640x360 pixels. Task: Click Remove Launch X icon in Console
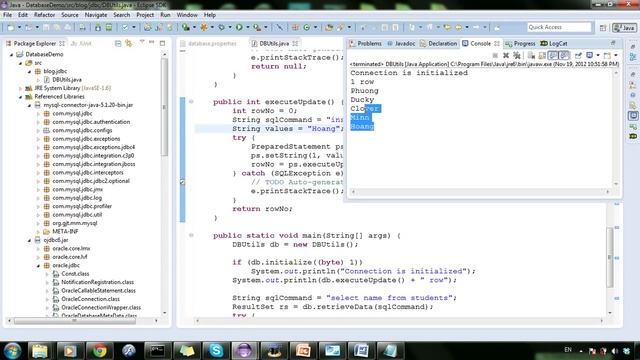coord(506,55)
